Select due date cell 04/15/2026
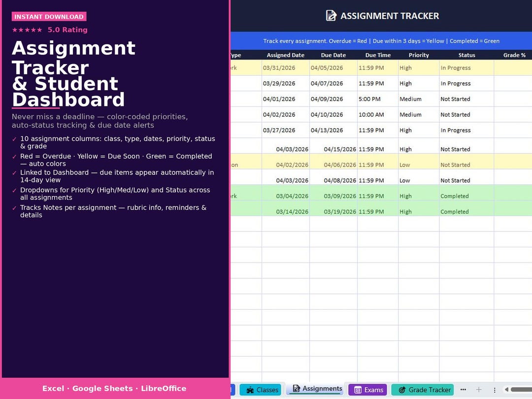Image resolution: width=532 pixels, height=399 pixels. click(333, 146)
